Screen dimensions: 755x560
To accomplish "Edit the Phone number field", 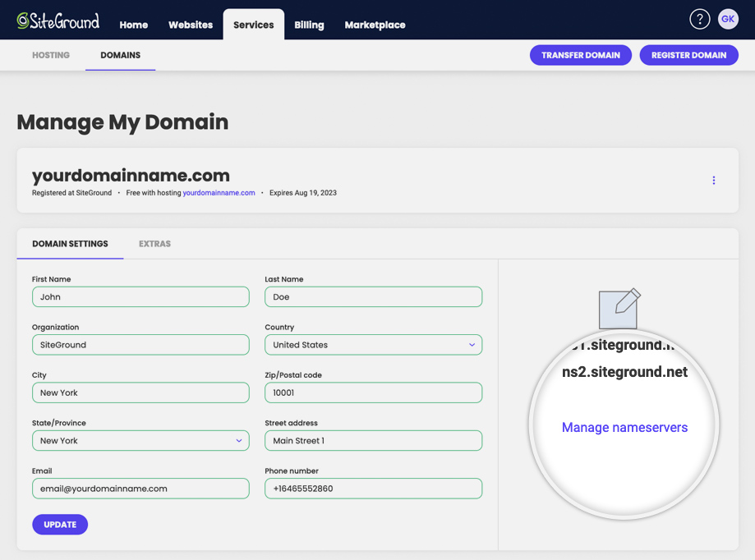I will tap(373, 489).
